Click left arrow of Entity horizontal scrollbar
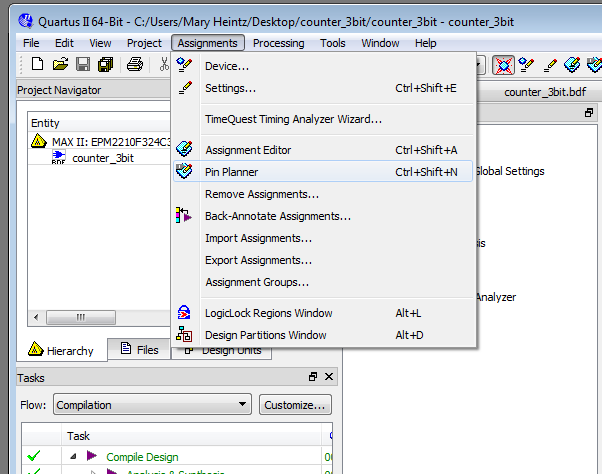The image size is (602, 474). tap(36, 317)
